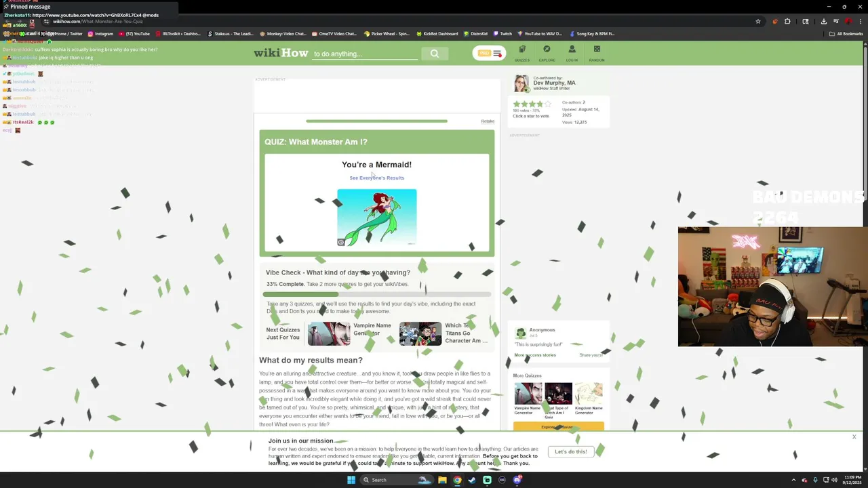The height and width of the screenshot is (488, 868).
Task: Open Discord from the taskbar
Action: tap(517, 480)
